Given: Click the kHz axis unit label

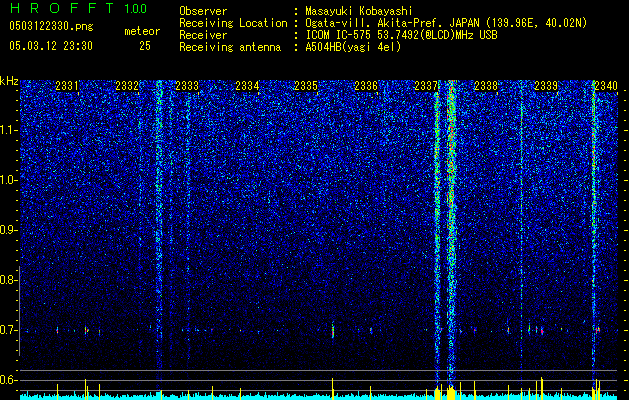Looking at the screenshot, I should (x=9, y=81).
